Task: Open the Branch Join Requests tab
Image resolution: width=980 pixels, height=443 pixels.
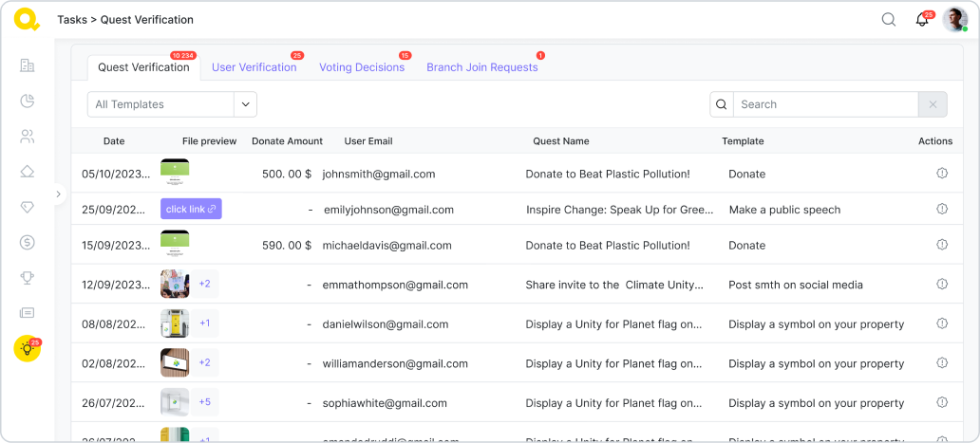Action: coord(481,67)
